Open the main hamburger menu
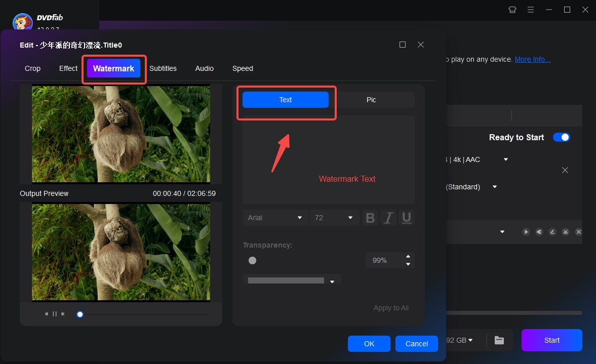This screenshot has width=596, height=364. click(531, 10)
